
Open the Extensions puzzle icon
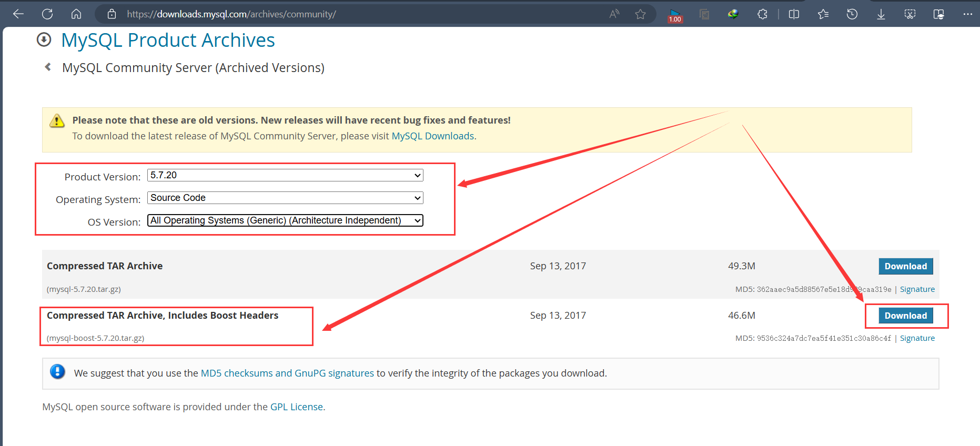762,14
